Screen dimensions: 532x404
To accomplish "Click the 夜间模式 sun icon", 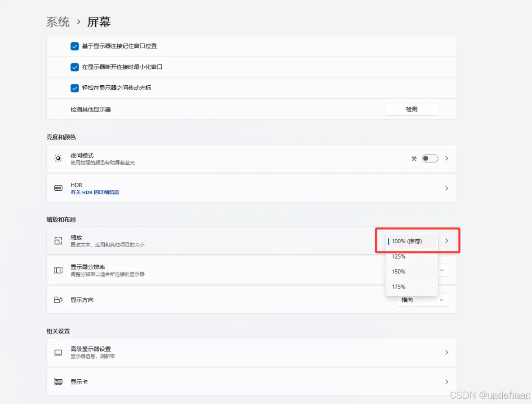I will (58, 158).
